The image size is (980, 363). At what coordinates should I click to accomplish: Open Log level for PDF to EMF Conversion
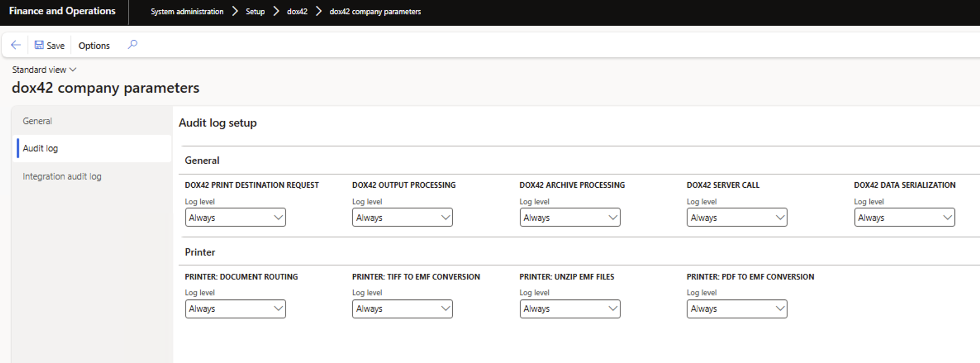[737, 309]
